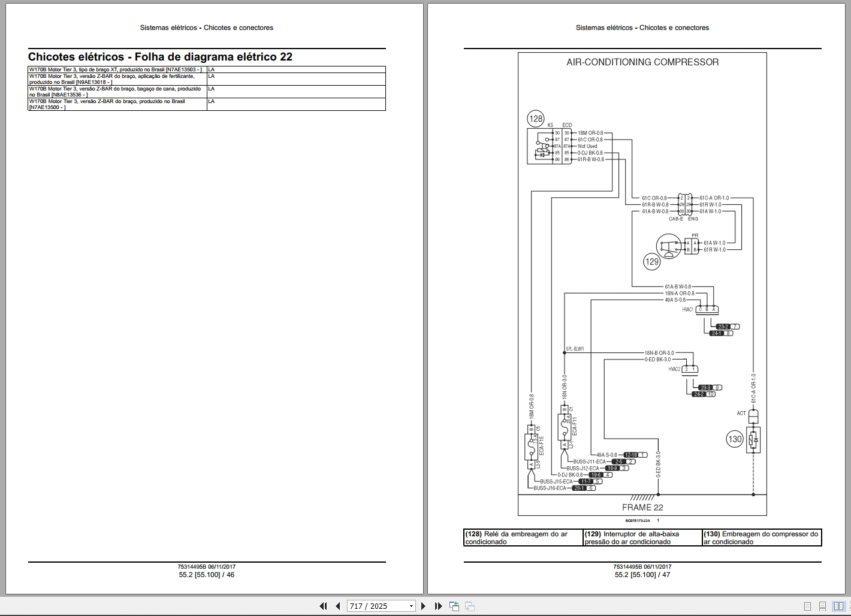Go to the first page

pyautogui.click(x=323, y=606)
